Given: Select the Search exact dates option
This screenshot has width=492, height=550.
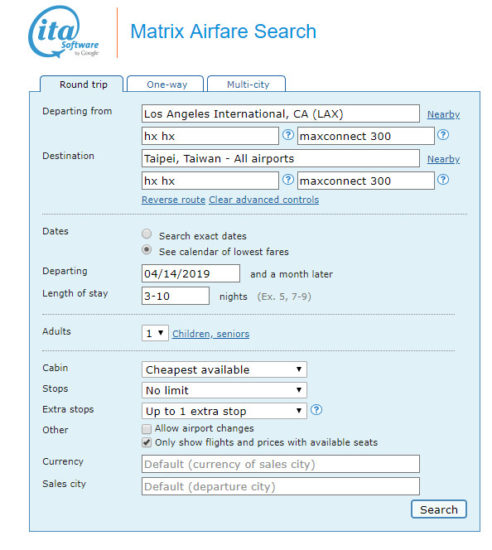Looking at the screenshot, I should tap(147, 234).
